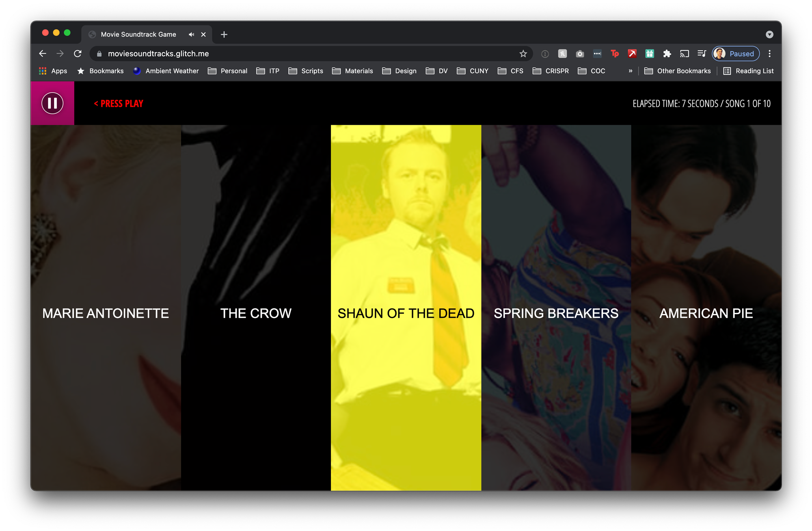Screen dimensions: 812x531
Task: Open the media controls music icon
Action: tap(702, 54)
